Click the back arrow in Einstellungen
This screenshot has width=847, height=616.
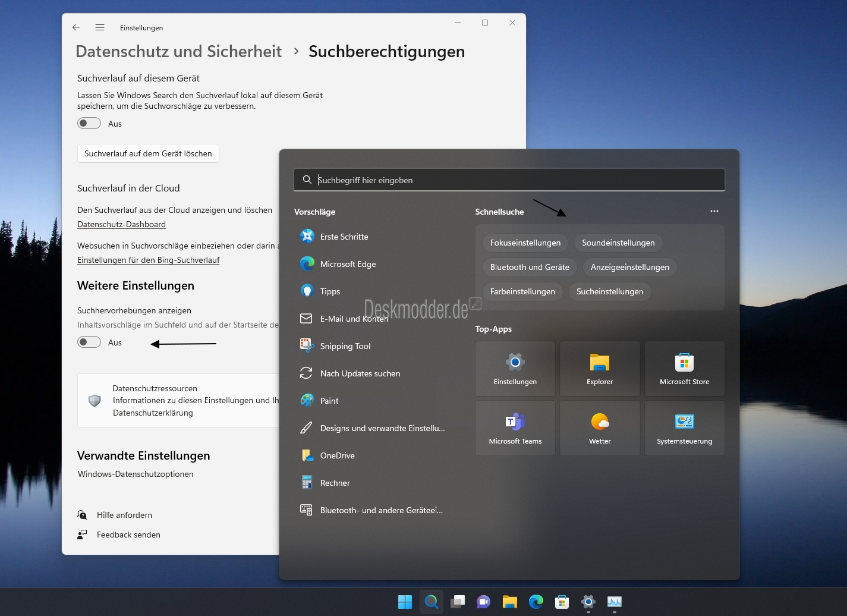[x=76, y=27]
